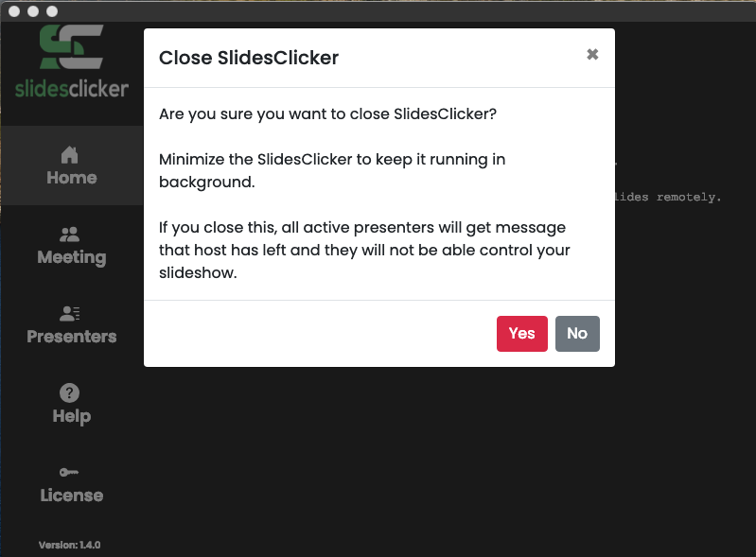The image size is (756, 557).
Task: Open the License label in the sidebar
Action: tap(72, 496)
